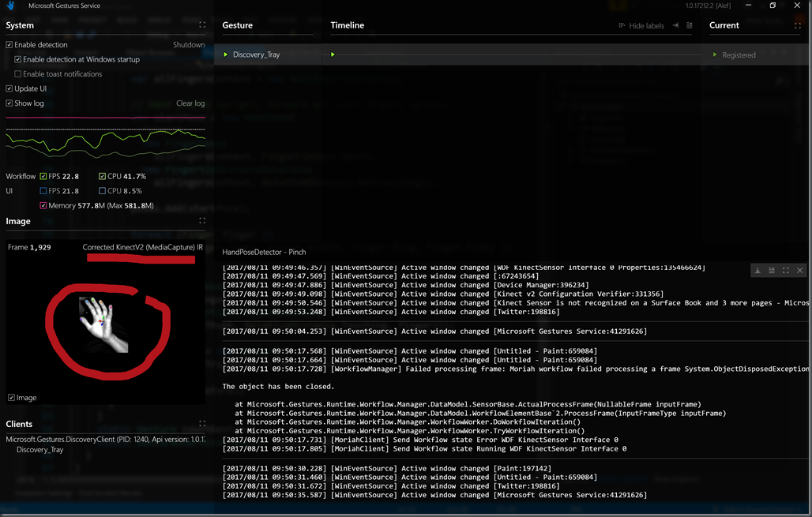Click the HandPoseDetector - Pinch label

tap(264, 252)
